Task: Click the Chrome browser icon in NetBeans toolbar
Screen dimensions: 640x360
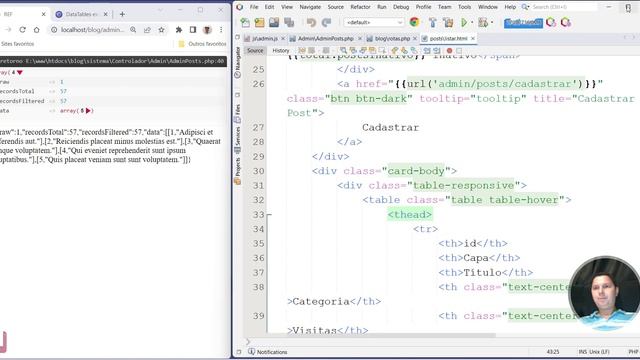Action: click(x=414, y=22)
